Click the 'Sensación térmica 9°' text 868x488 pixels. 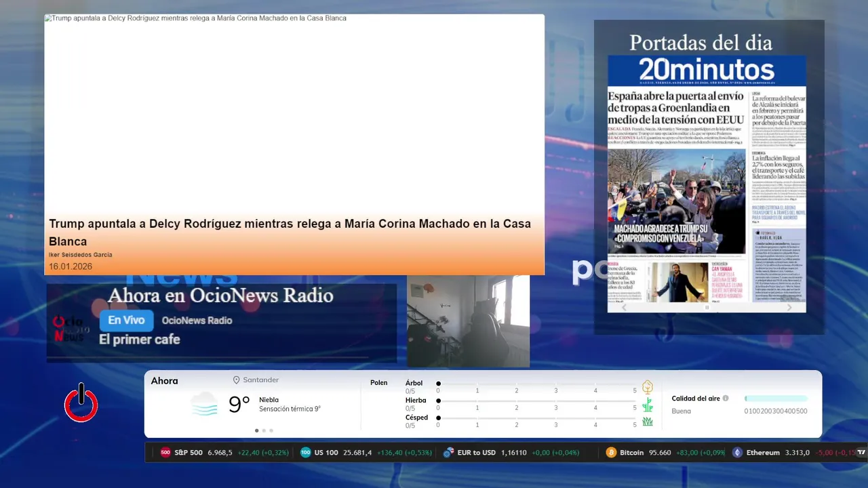point(290,409)
